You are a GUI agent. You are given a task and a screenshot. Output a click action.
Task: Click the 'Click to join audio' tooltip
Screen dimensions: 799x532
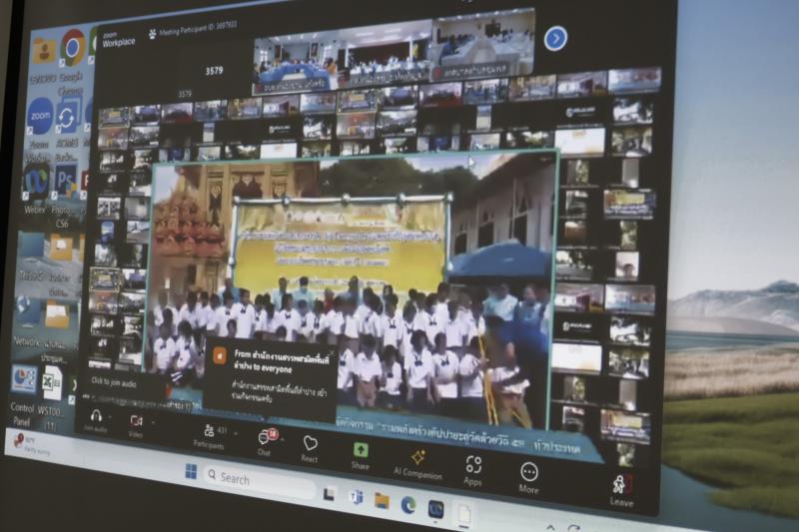pyautogui.click(x=114, y=382)
